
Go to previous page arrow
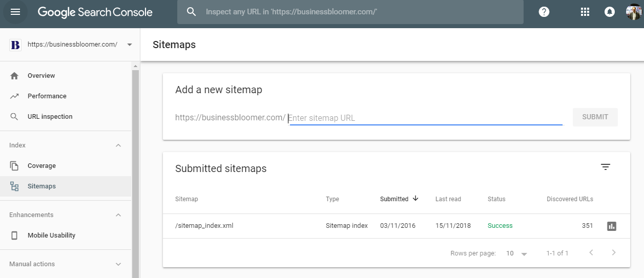[x=591, y=252]
